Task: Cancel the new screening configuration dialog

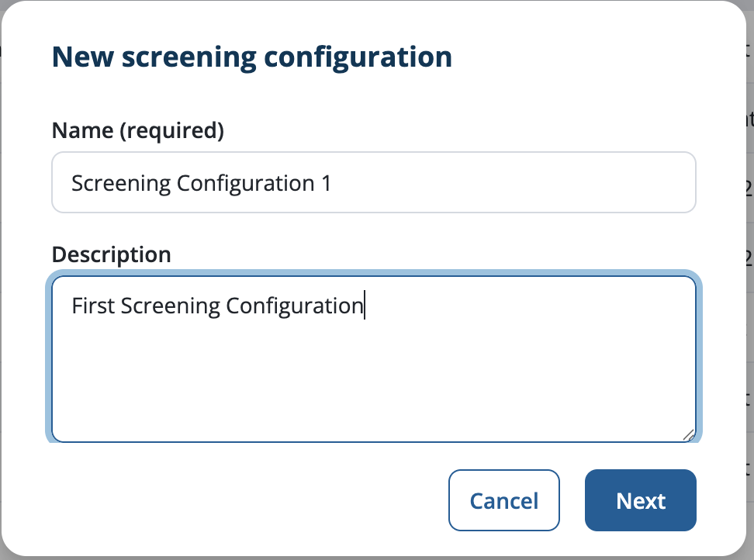Action: coord(504,500)
